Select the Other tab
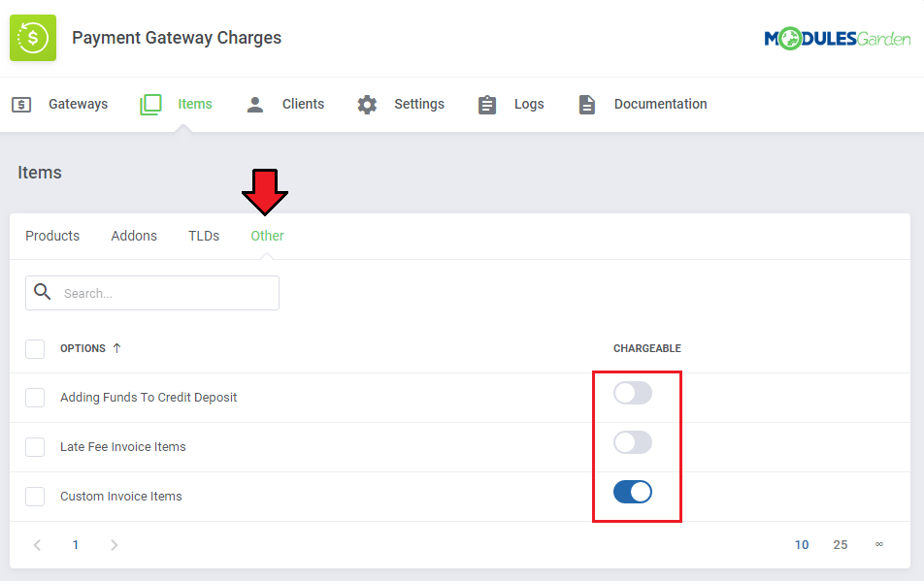The width and height of the screenshot is (924, 581). 268,236
